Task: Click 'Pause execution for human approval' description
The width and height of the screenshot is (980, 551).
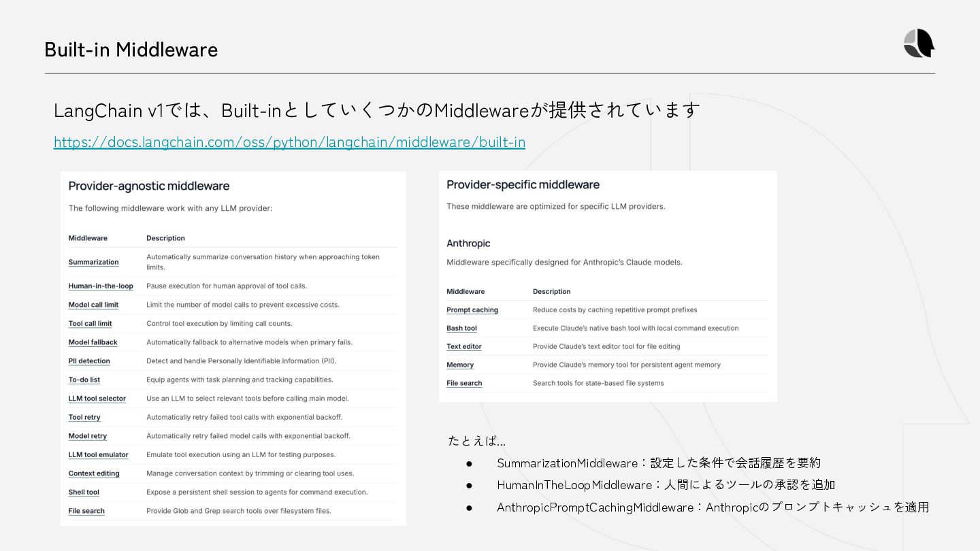Action: (x=227, y=286)
